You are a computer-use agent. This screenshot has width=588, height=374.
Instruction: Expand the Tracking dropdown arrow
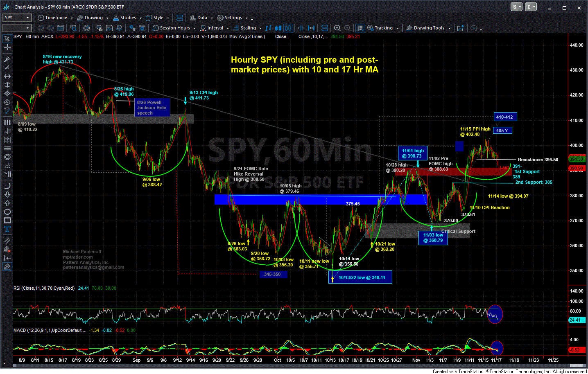click(x=398, y=28)
